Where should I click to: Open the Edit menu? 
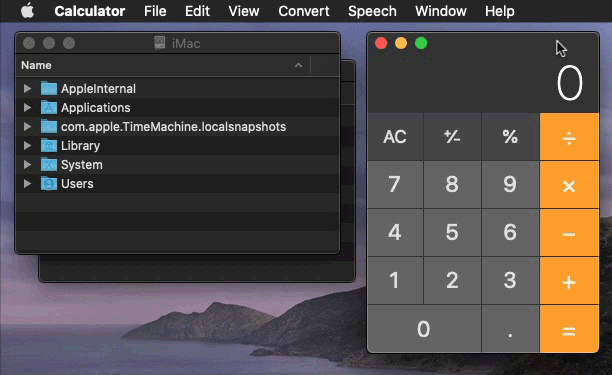tap(197, 11)
